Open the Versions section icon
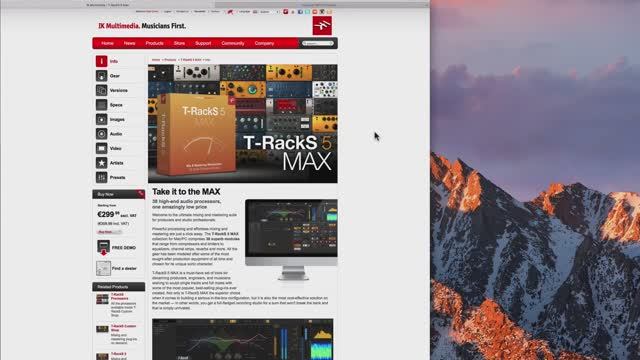Image resolution: width=640 pixels, height=360 pixels. click(102, 90)
